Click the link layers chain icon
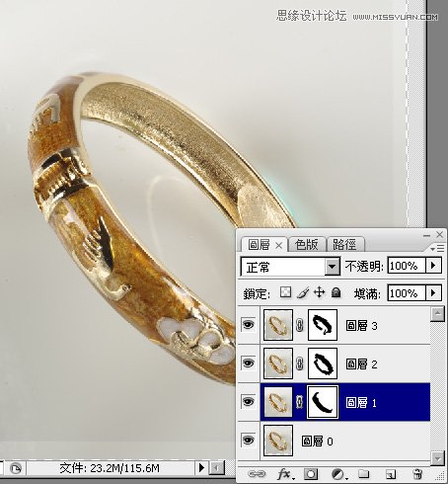Screen dimensions: 448x484 click(x=256, y=474)
